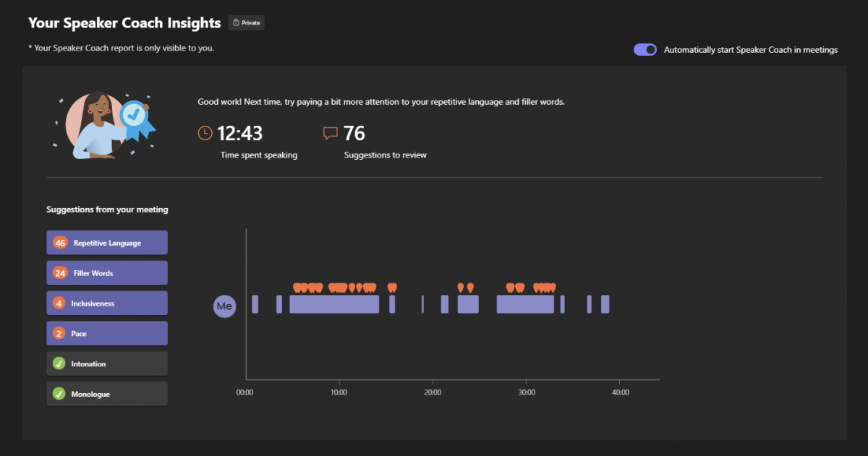This screenshot has height=456, width=868.
Task: Click the green checkmark next to Monologue
Action: pos(60,395)
